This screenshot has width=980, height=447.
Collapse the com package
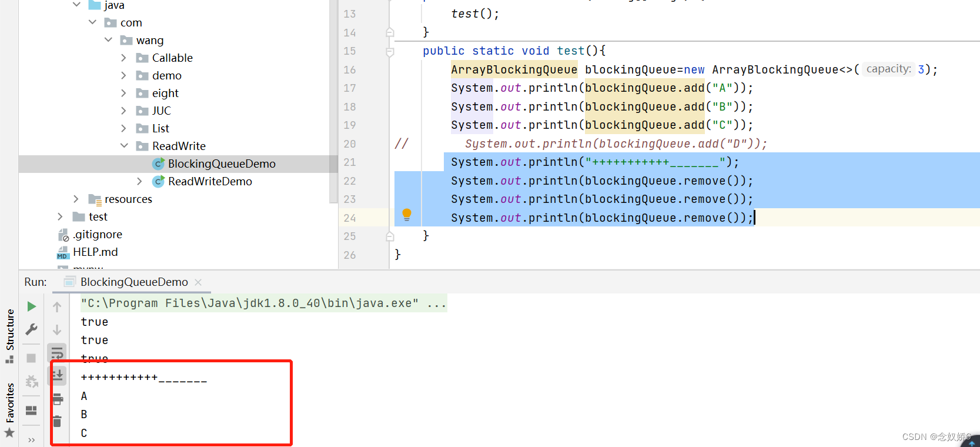pos(92,22)
